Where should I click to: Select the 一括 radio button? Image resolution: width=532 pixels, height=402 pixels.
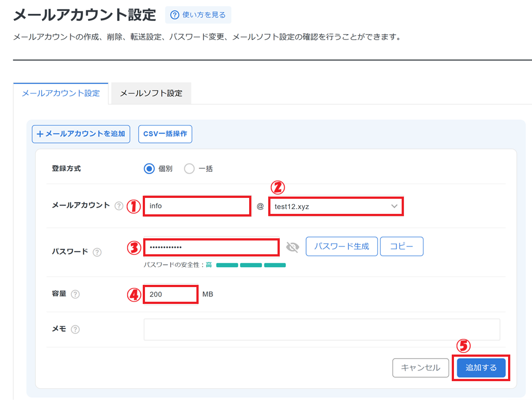(x=189, y=169)
